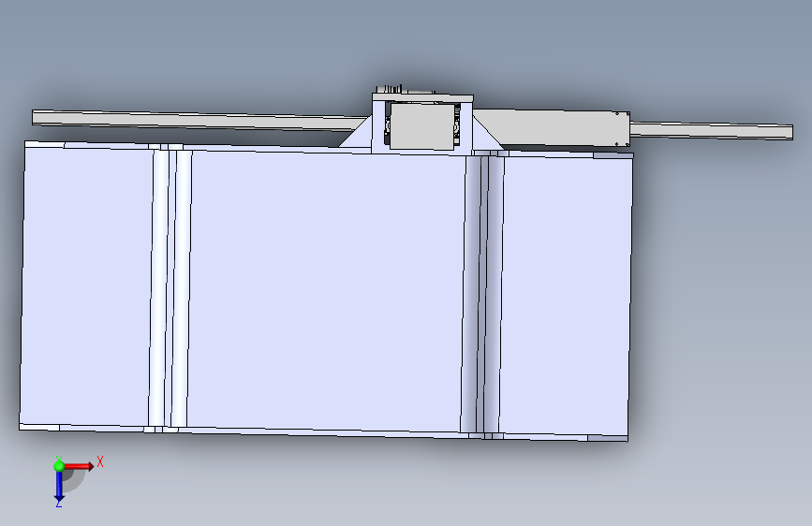Select the top plate above the motor box
Viewport: 812px width, 526px height.
coord(422,98)
